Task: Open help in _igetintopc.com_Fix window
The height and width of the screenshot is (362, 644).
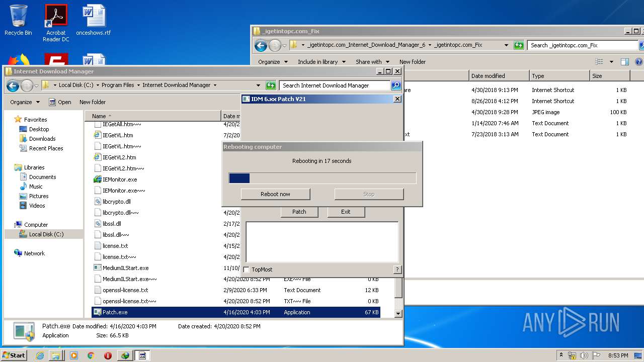Action: point(639,62)
